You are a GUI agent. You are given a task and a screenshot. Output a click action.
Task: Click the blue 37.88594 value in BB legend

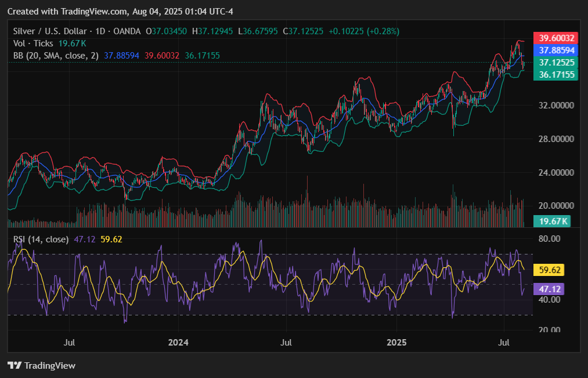pyautogui.click(x=121, y=56)
